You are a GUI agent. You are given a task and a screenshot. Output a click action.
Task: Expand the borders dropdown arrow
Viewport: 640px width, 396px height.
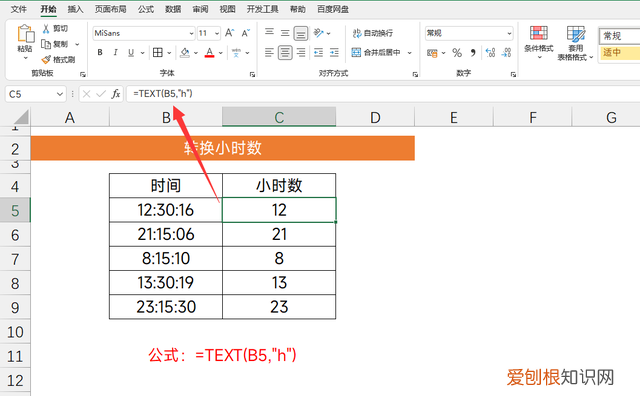(x=169, y=53)
